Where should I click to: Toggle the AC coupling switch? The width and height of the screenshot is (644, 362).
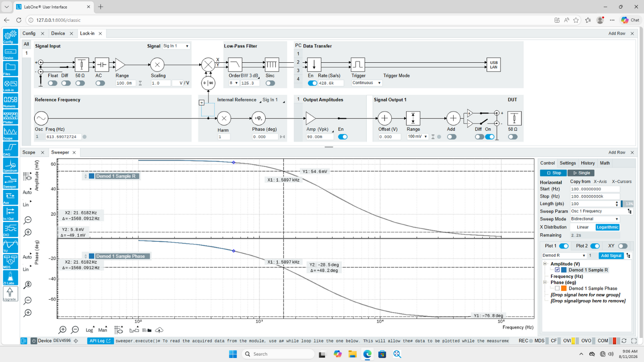100,83
